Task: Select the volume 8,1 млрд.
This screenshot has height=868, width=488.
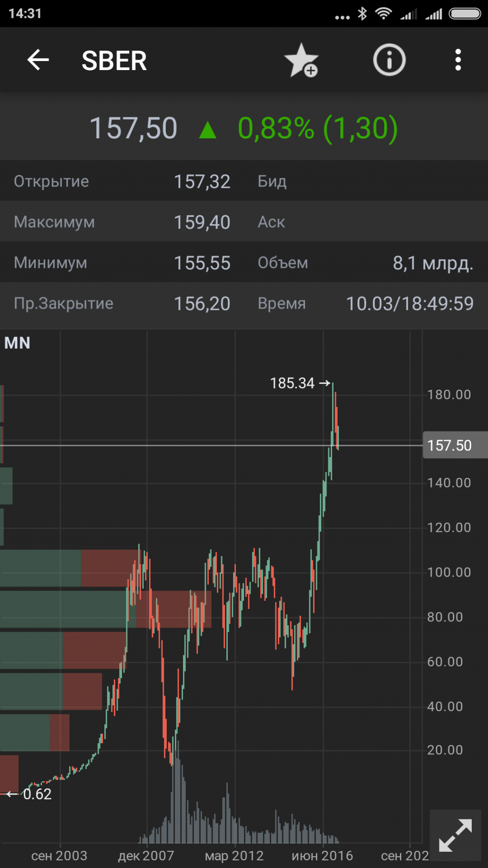Action: [x=433, y=263]
